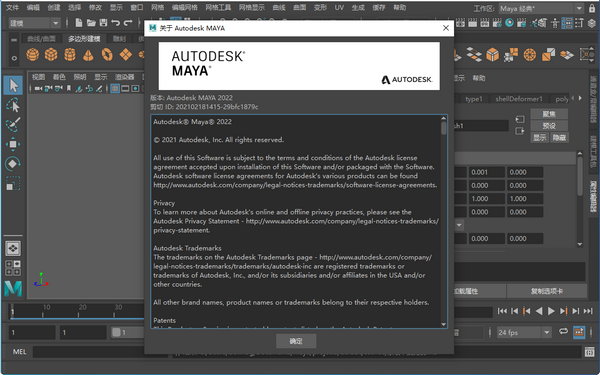Screen dimensions: 600x375
Task: Click the license text scrollbar thumb
Action: click(443, 128)
